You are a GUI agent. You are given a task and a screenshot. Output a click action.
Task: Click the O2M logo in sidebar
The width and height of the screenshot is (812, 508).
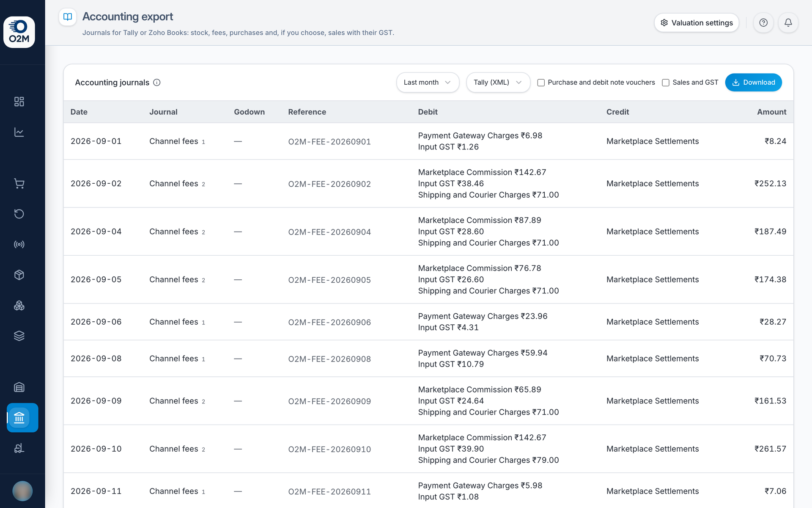coord(19,32)
